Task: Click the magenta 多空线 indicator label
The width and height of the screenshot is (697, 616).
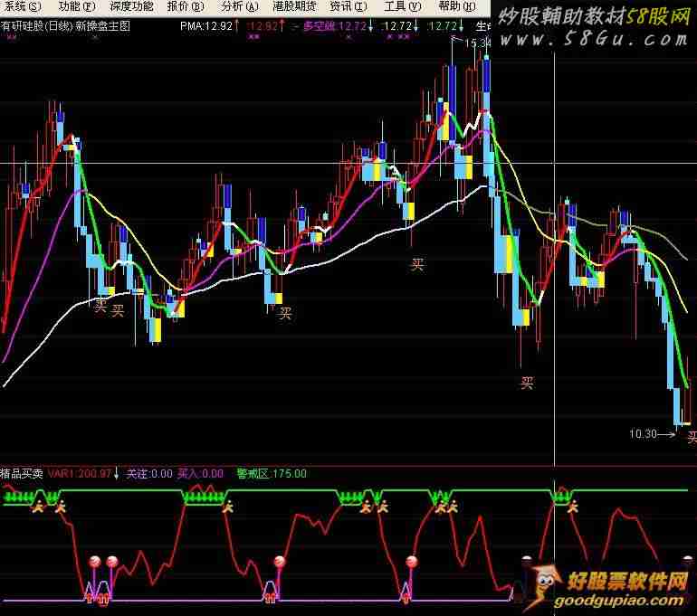Action: pos(335,26)
